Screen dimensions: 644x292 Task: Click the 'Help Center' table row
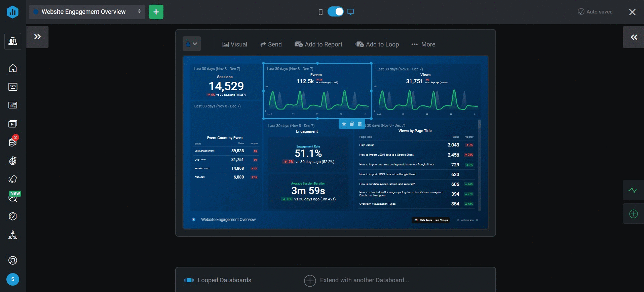click(x=416, y=145)
